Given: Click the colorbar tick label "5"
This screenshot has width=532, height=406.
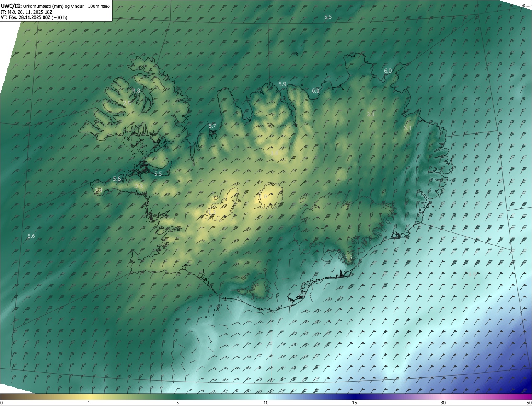Looking at the screenshot, I should [177, 403].
